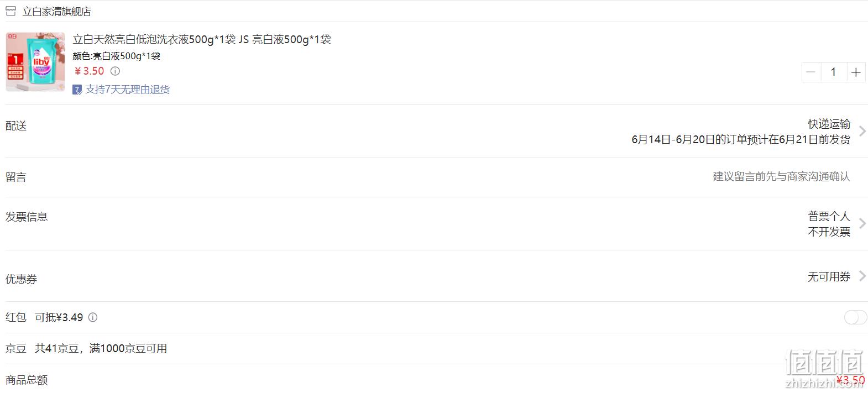
Task: Open 支持7天无理由退货 details
Action: (127, 90)
